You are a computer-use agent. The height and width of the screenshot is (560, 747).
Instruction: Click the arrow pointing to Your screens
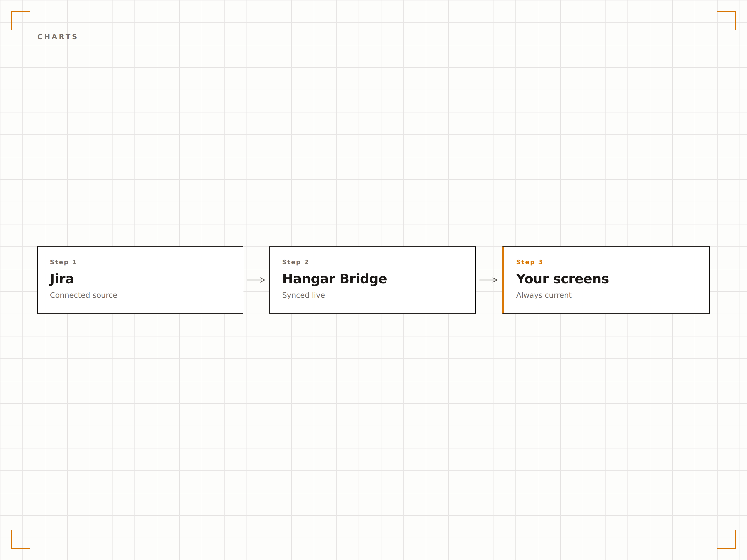(489, 280)
